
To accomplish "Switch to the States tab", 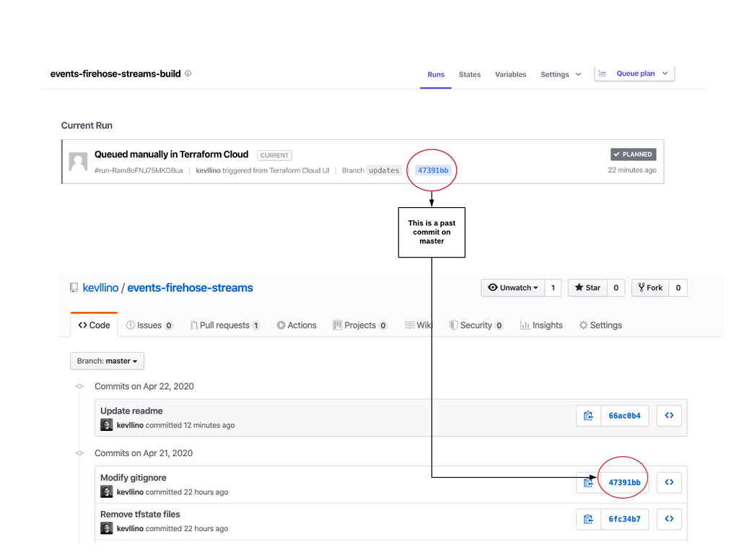I will 469,74.
